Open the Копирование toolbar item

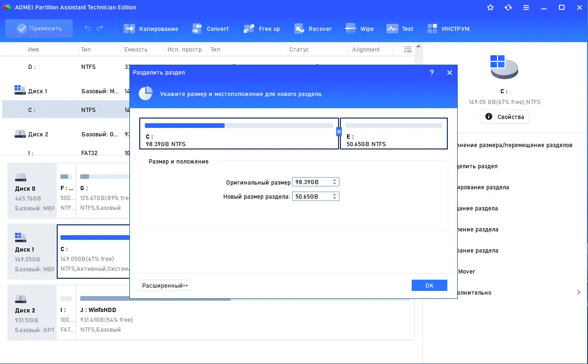coord(151,29)
